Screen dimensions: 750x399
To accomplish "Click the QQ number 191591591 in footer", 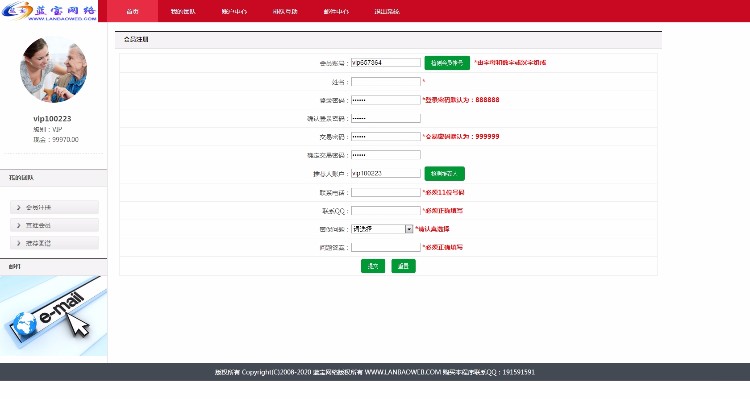I will (518, 372).
